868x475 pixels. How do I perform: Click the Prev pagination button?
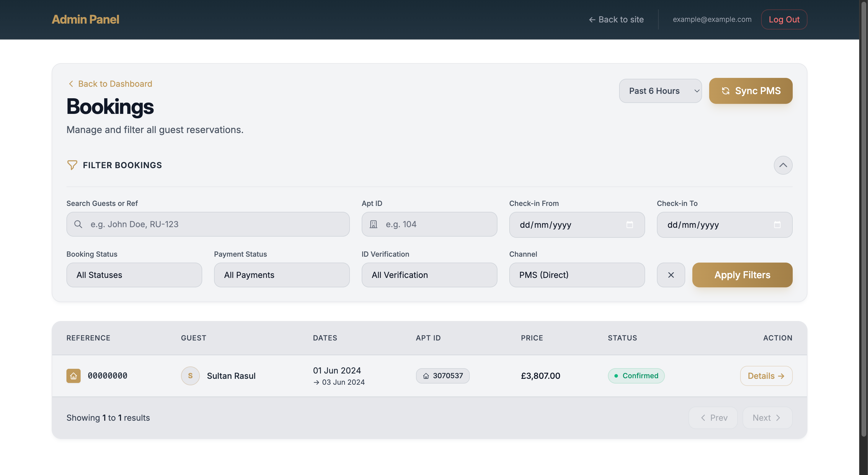(x=713, y=418)
